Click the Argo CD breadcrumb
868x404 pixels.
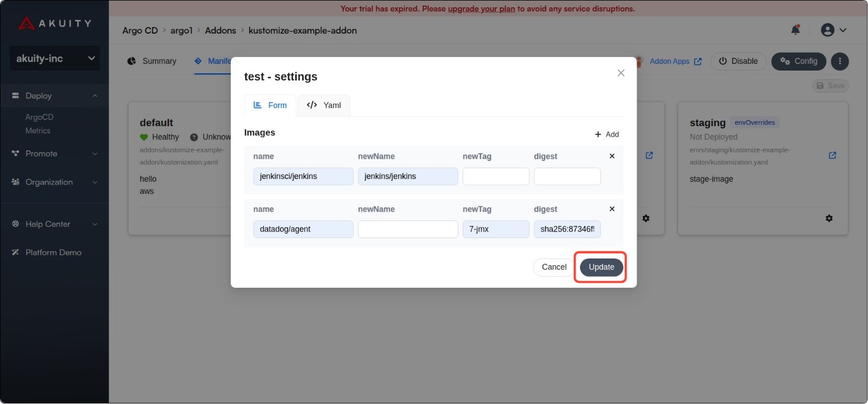[140, 30]
